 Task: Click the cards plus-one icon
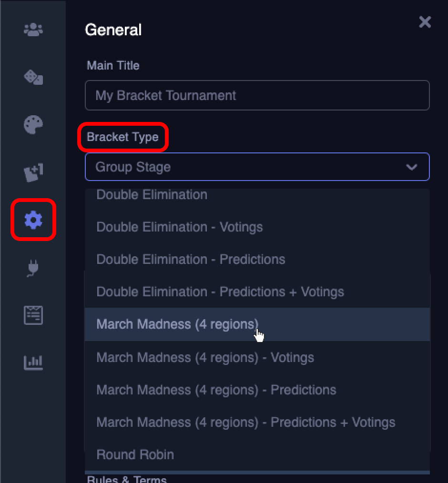click(33, 172)
